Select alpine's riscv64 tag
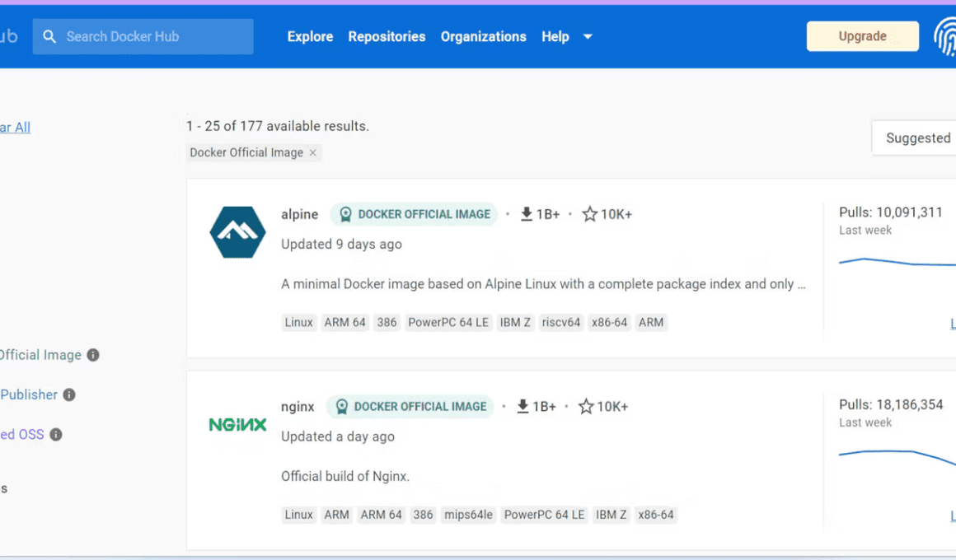This screenshot has width=956, height=560. pyautogui.click(x=561, y=322)
